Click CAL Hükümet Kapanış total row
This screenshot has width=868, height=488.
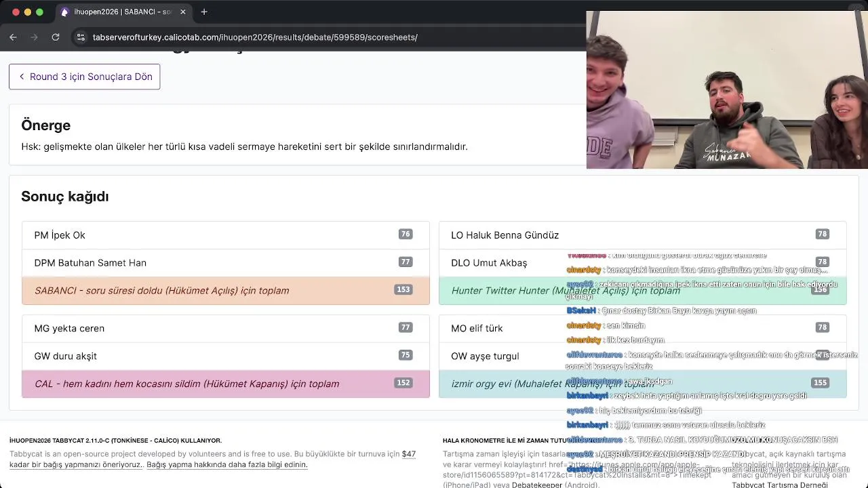point(226,384)
